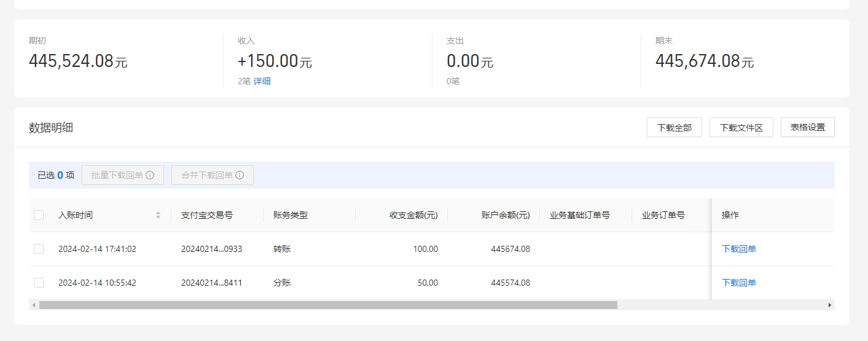Click the balance 445674.08 cell

click(x=510, y=249)
